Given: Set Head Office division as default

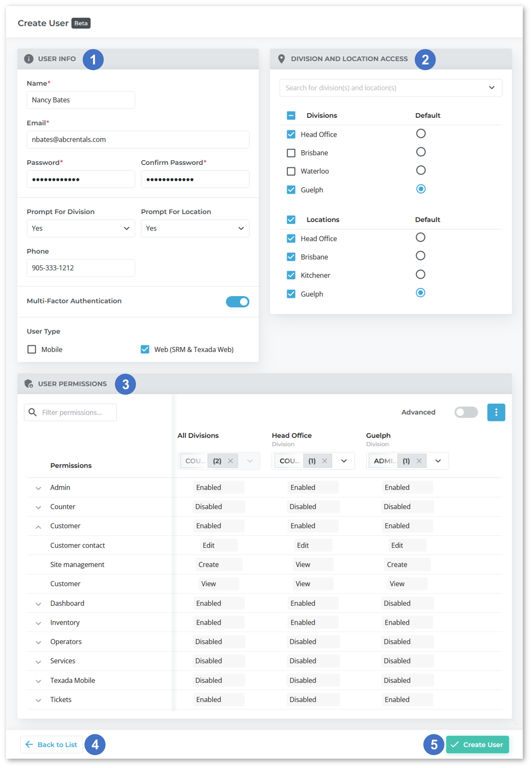Looking at the screenshot, I should point(421,133).
